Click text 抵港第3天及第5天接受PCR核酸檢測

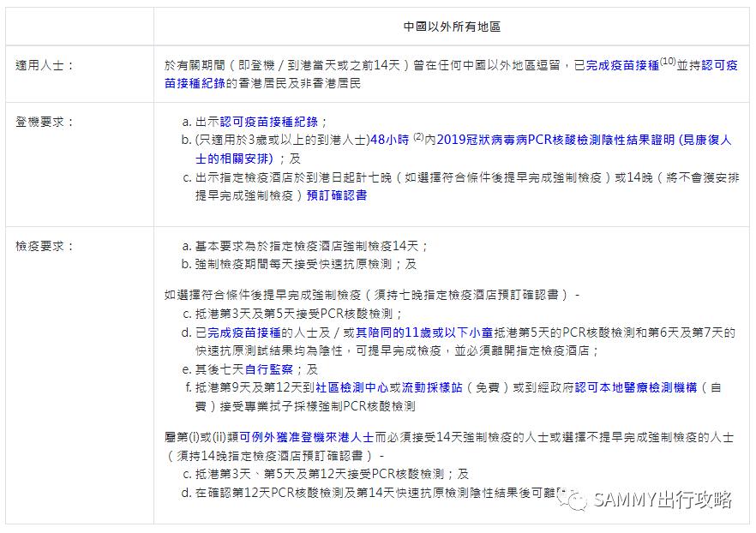tap(294, 314)
